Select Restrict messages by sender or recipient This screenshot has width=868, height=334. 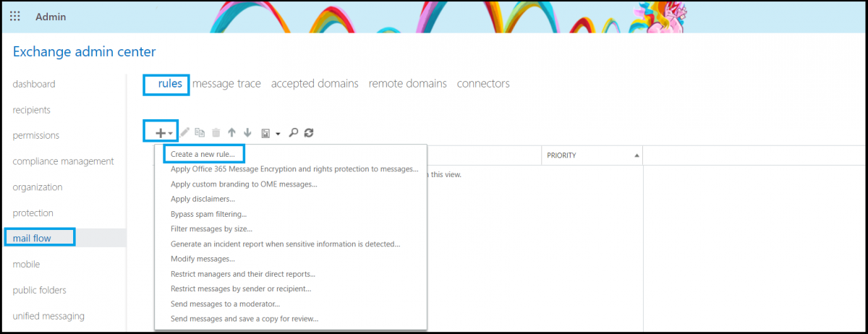(241, 288)
